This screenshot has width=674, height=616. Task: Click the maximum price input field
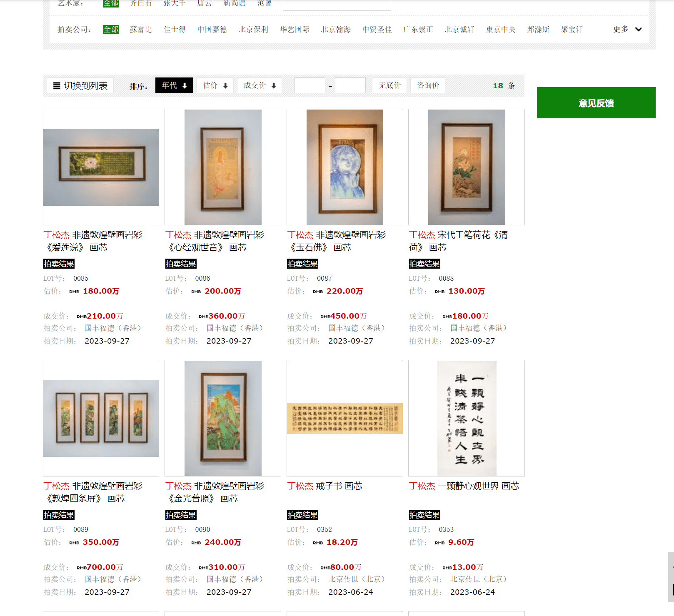point(350,85)
